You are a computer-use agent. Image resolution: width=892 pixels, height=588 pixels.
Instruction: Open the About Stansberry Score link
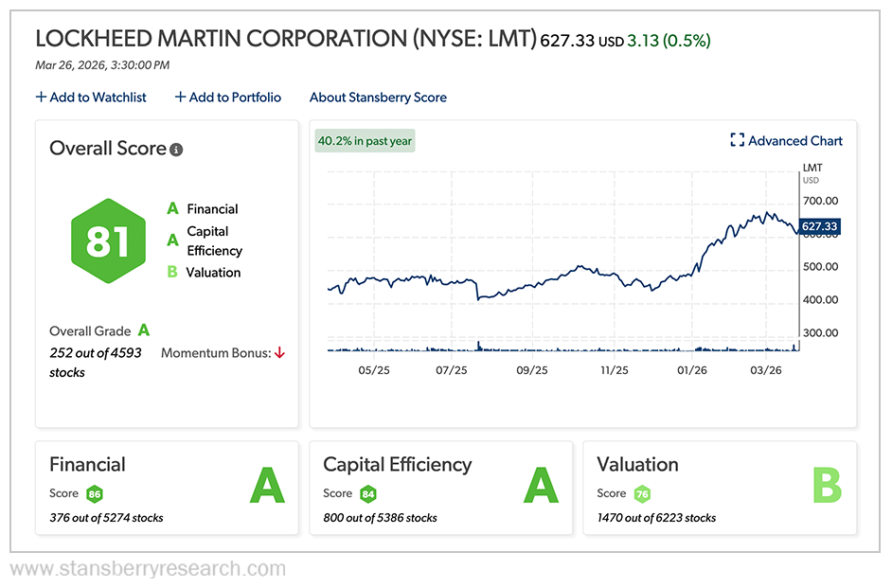click(x=378, y=97)
